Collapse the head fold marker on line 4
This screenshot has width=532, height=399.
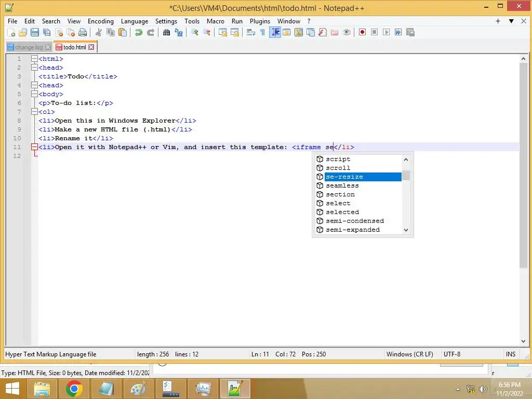point(34,85)
